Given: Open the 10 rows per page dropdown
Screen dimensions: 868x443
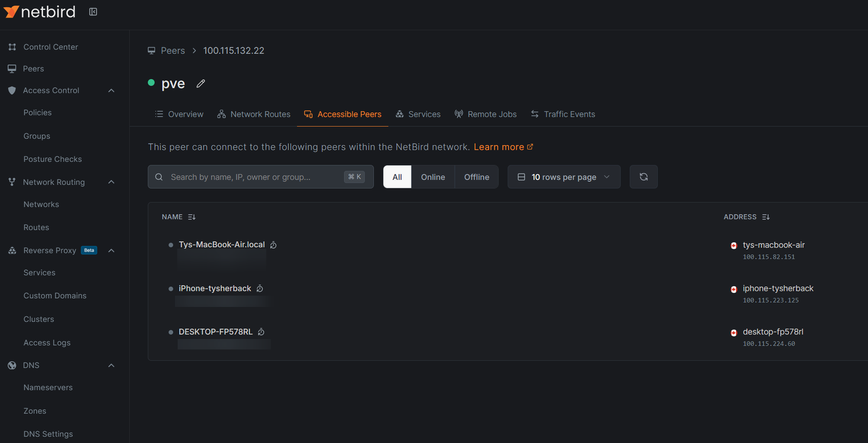Looking at the screenshot, I should tap(564, 177).
